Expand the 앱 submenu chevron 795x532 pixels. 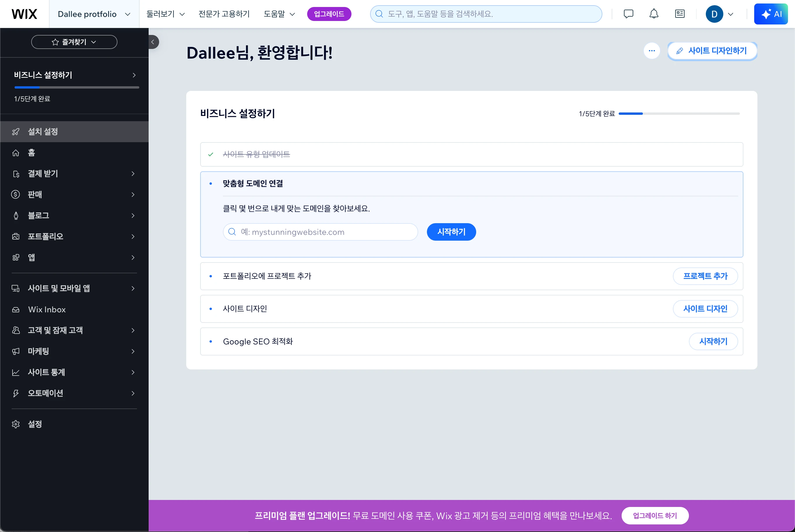click(x=133, y=258)
